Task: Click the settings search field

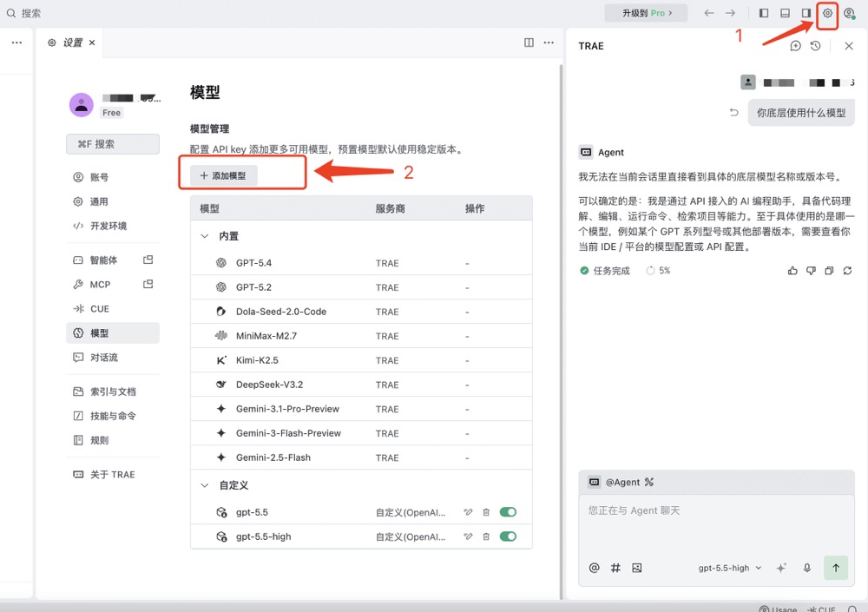Action: [x=113, y=144]
